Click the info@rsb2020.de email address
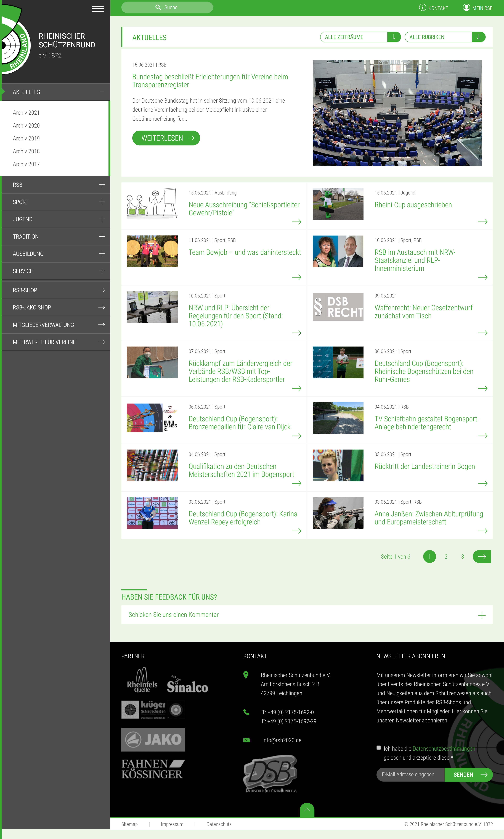This screenshot has width=504, height=839. tap(282, 740)
